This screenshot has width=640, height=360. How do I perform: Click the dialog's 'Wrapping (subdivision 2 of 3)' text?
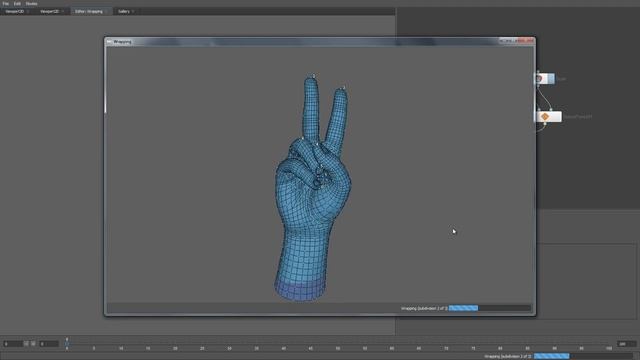coord(424,308)
